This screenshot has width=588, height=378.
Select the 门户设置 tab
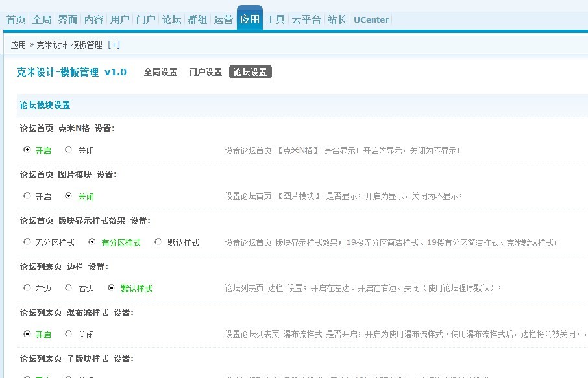(x=205, y=73)
